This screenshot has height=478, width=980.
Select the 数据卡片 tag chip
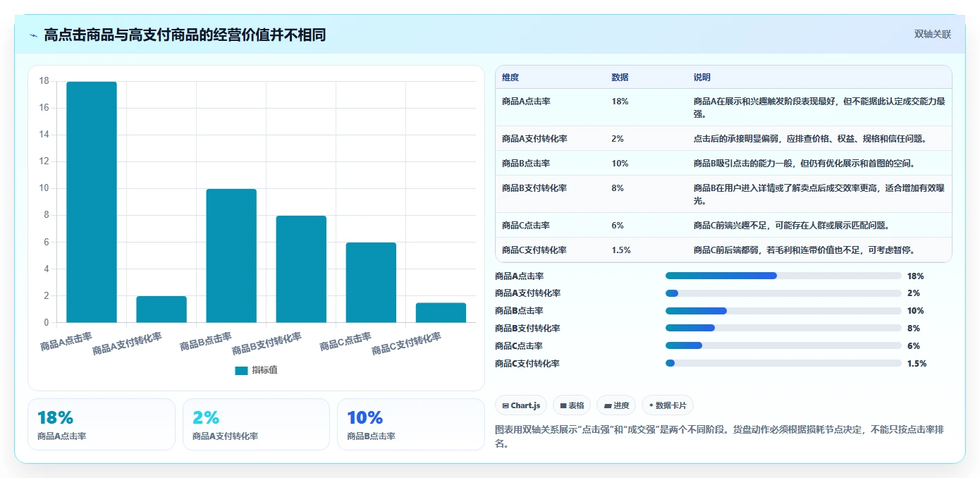pyautogui.click(x=668, y=405)
